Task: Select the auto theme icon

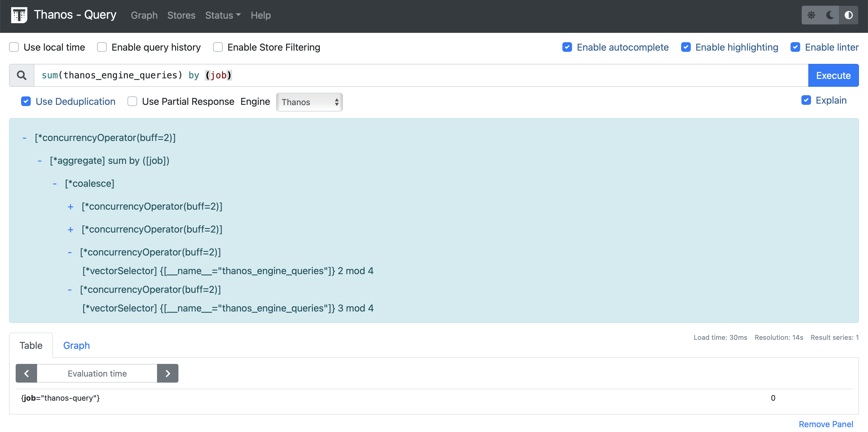Action: click(x=849, y=15)
